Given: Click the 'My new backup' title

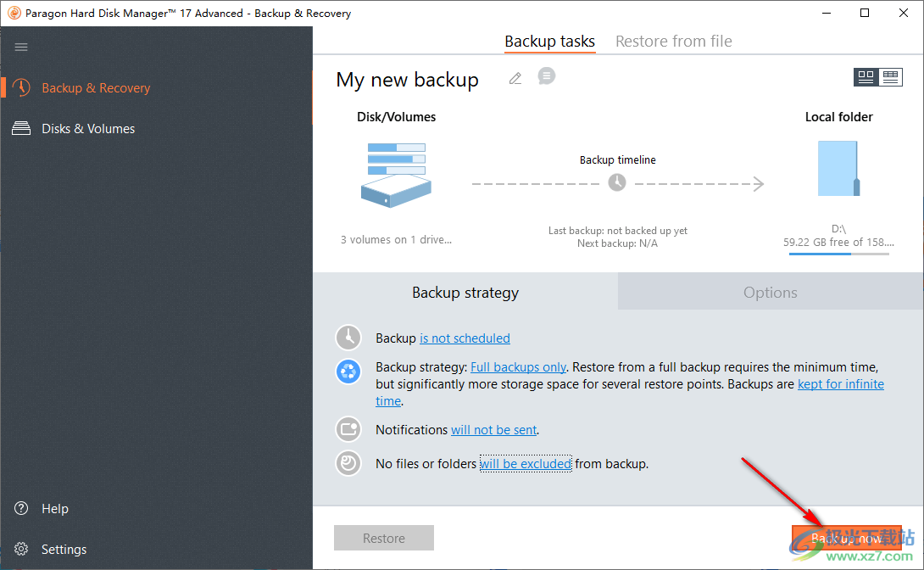Looking at the screenshot, I should [407, 80].
